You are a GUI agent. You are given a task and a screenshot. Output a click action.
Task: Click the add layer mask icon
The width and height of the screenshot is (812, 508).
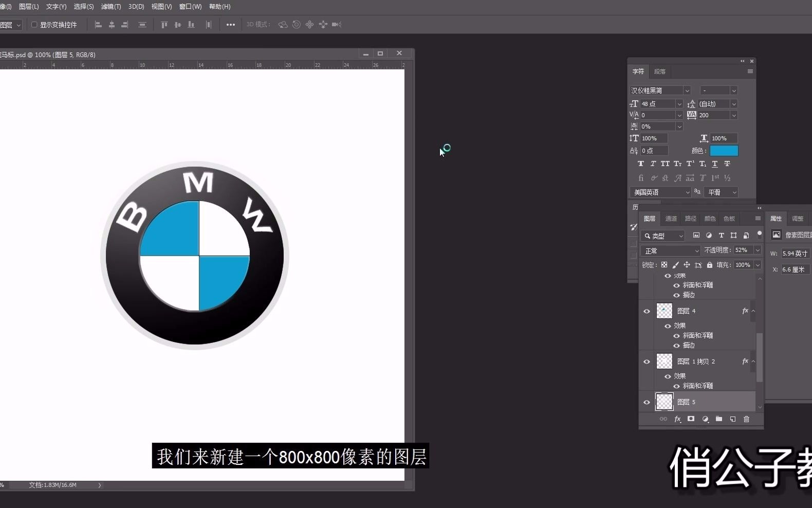[x=691, y=419]
